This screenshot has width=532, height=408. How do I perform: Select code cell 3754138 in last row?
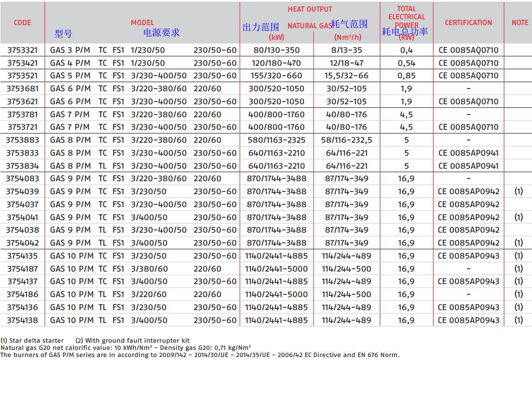22,320
